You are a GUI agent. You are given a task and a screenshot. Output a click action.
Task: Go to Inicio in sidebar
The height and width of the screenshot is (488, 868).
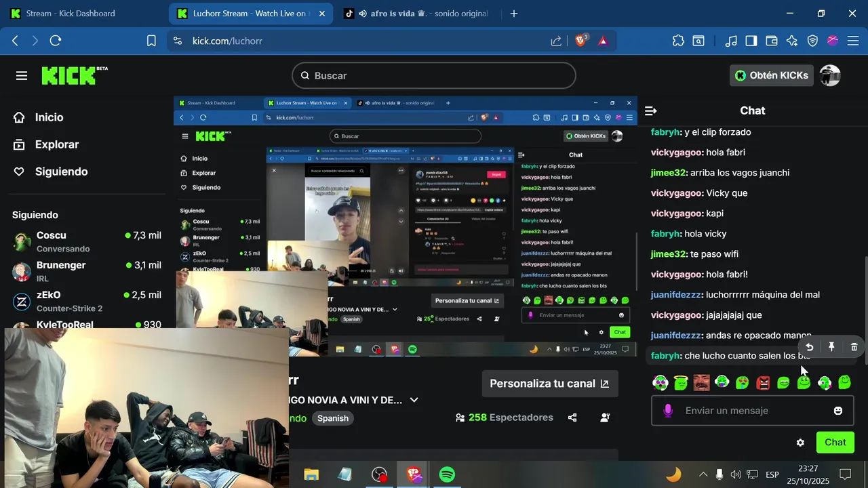(39, 117)
